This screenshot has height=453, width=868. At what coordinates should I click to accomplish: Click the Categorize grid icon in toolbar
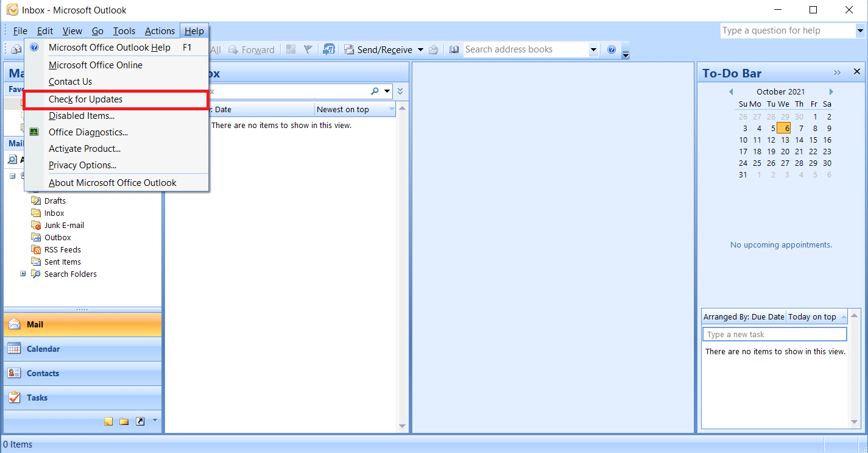pyautogui.click(x=291, y=50)
